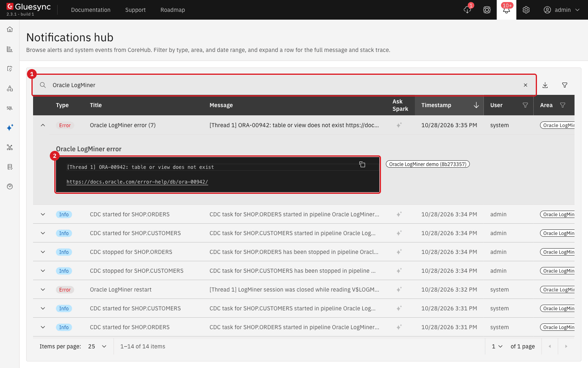Viewport: 588px width, 368px height.
Task: Expand the CDC stopped for SHOP.ORDERS row
Action: (x=43, y=252)
